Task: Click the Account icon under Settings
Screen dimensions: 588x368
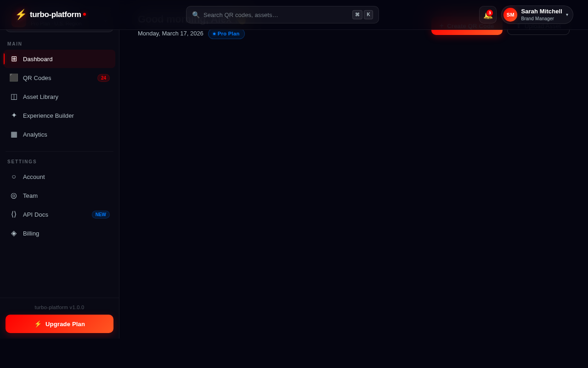Action: click(14, 177)
